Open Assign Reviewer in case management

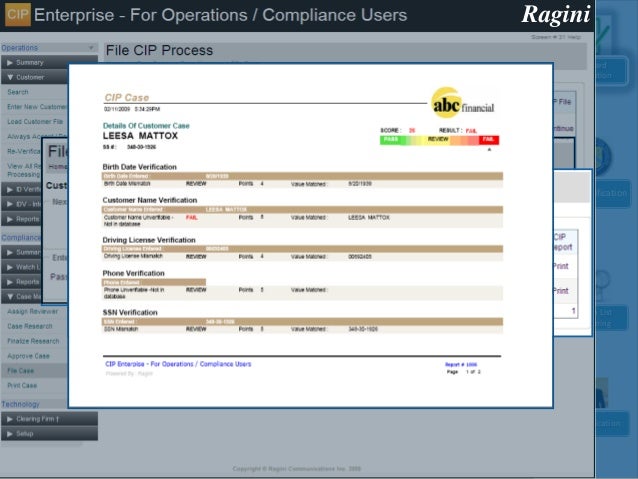point(33,312)
